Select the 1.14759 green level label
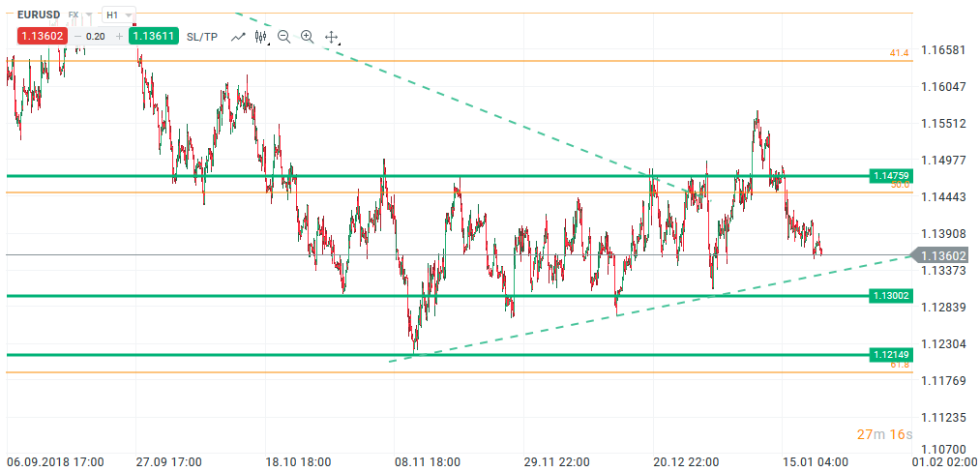The width and height of the screenshot is (980, 472). tap(890, 176)
